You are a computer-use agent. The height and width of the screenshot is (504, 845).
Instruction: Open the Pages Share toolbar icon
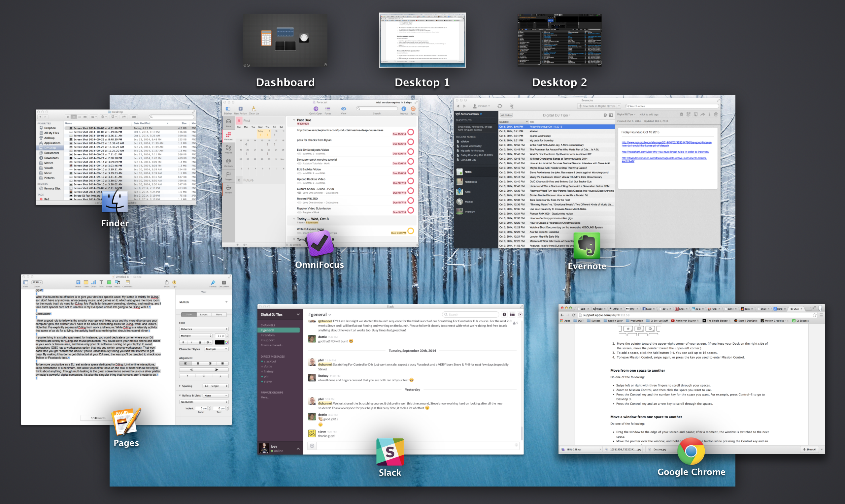coord(166,283)
